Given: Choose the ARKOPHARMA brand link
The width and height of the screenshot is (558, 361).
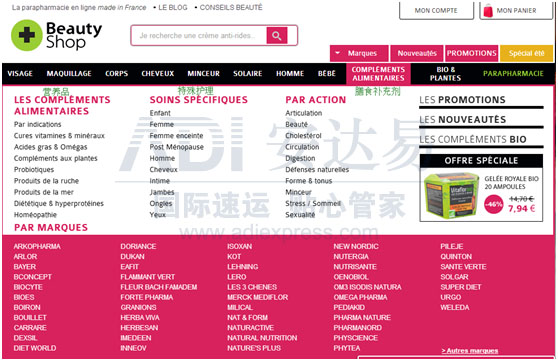Looking at the screenshot, I should 37,246.
